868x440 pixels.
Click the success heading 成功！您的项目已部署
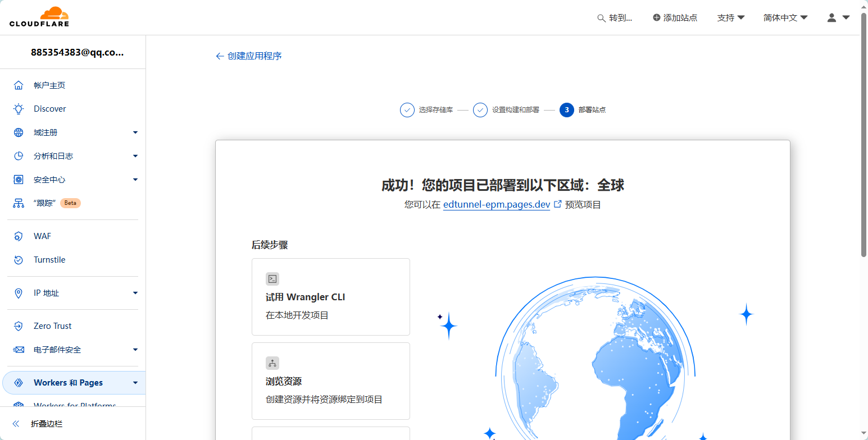click(x=503, y=185)
